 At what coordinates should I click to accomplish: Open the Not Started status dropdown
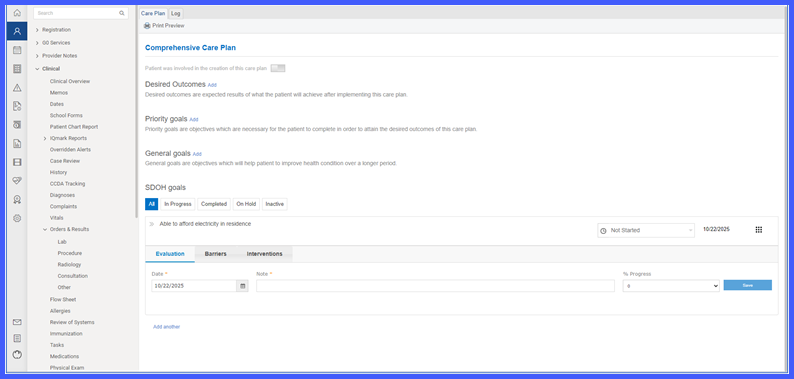coord(646,230)
